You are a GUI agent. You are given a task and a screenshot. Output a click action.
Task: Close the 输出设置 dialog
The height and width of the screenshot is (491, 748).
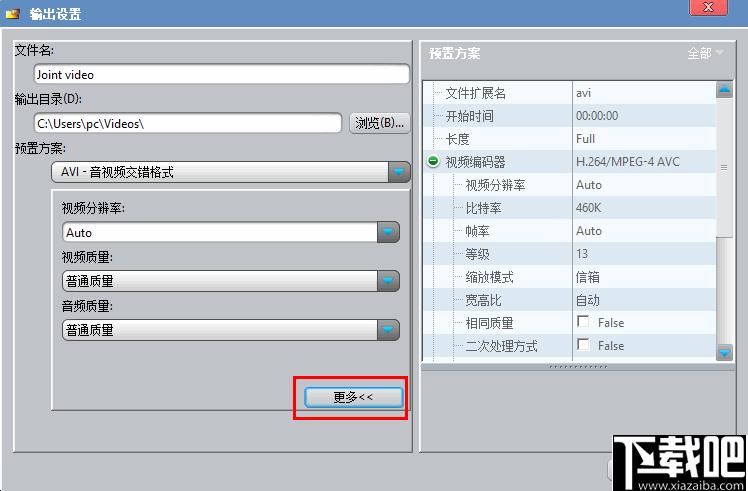(x=708, y=7)
